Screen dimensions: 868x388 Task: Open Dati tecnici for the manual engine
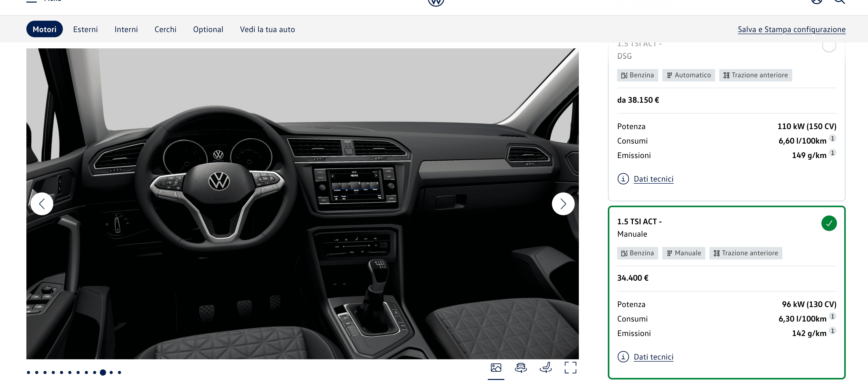point(653,357)
